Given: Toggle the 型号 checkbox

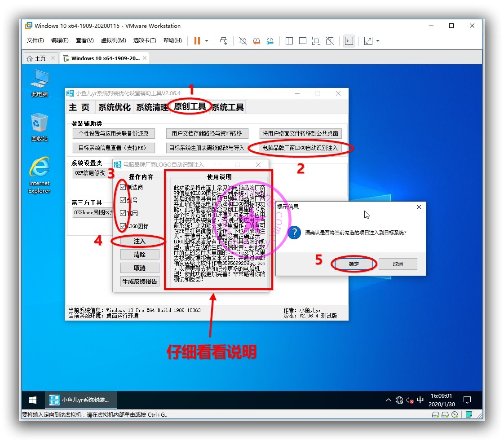Looking at the screenshot, I should tap(123, 200).
